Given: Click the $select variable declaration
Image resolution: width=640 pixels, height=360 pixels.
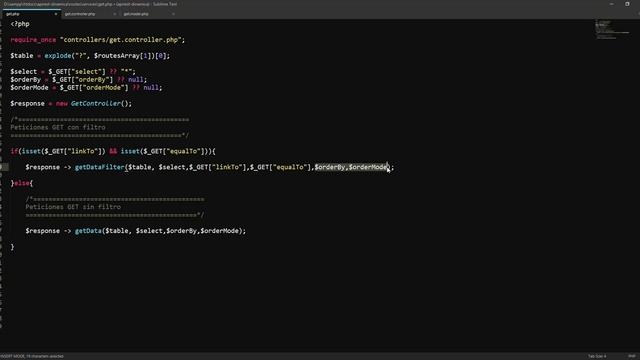Looking at the screenshot, I should [x=23, y=72].
